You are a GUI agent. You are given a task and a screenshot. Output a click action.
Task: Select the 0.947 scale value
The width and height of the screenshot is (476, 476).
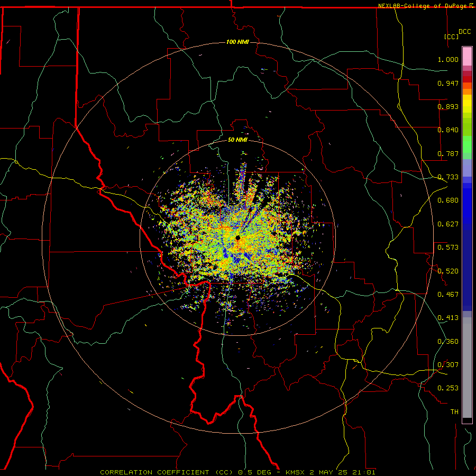coord(448,83)
